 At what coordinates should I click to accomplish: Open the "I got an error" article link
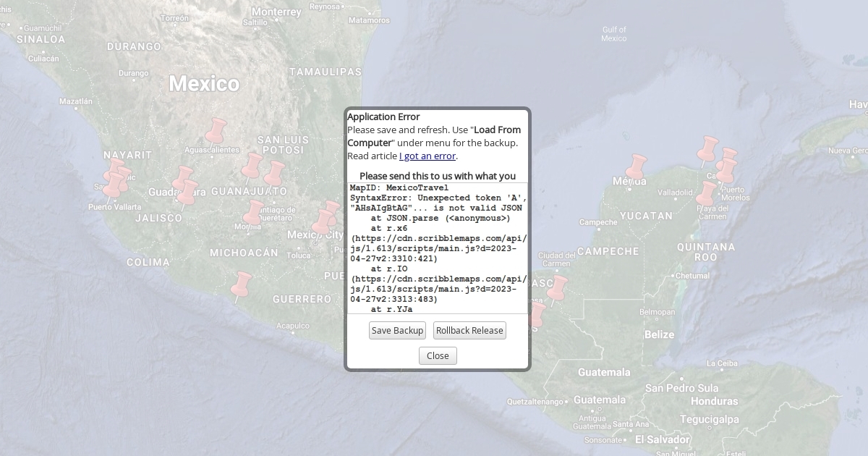pos(427,156)
